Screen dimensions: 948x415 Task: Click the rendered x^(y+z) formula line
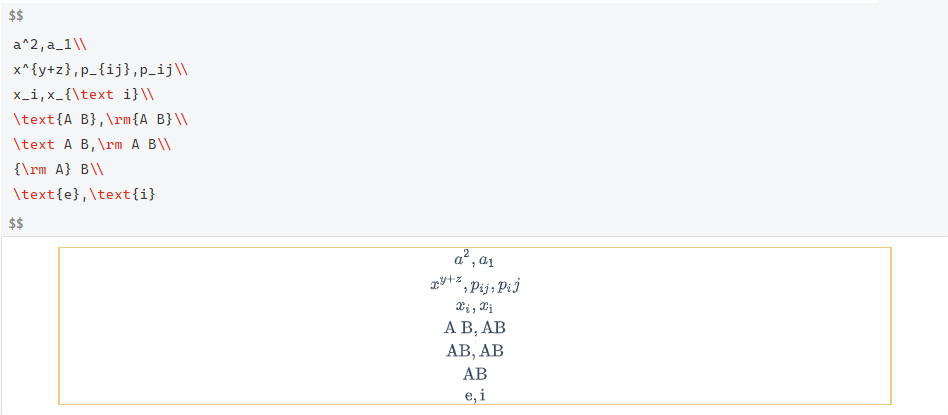click(x=474, y=285)
